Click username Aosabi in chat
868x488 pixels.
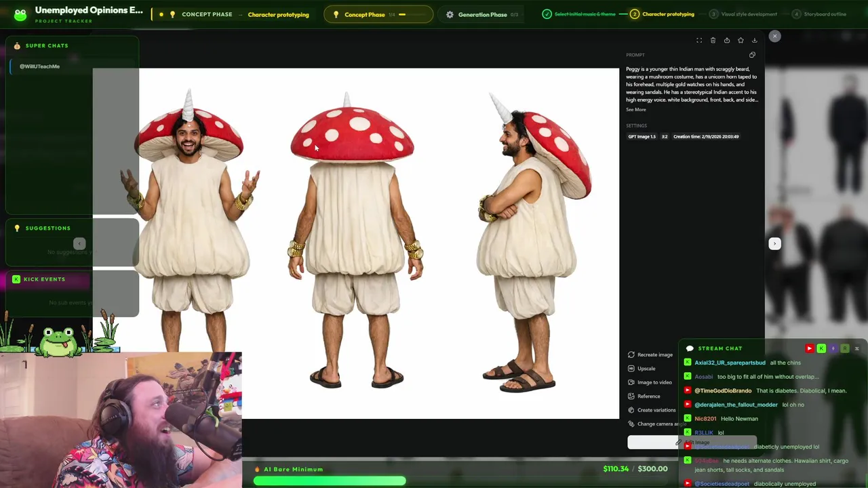[704, 377]
